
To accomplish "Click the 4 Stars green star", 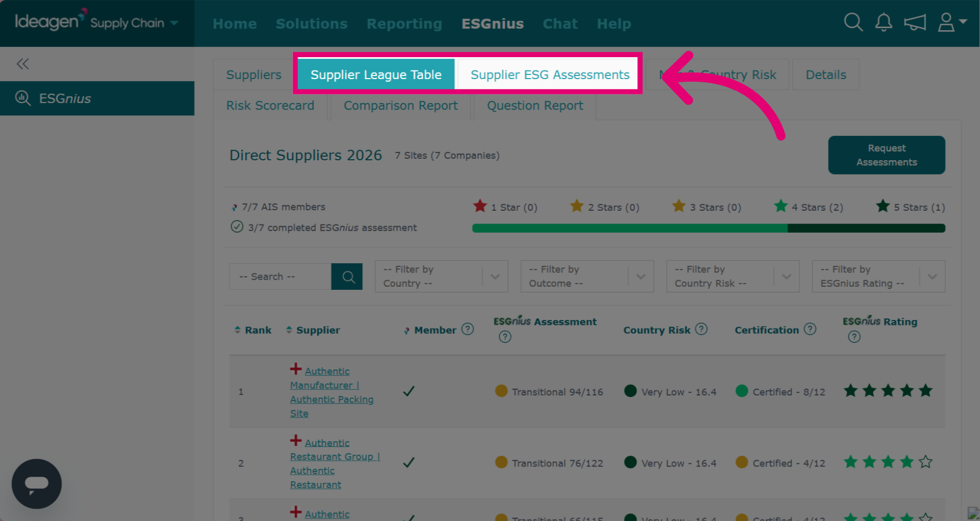I will 781,206.
